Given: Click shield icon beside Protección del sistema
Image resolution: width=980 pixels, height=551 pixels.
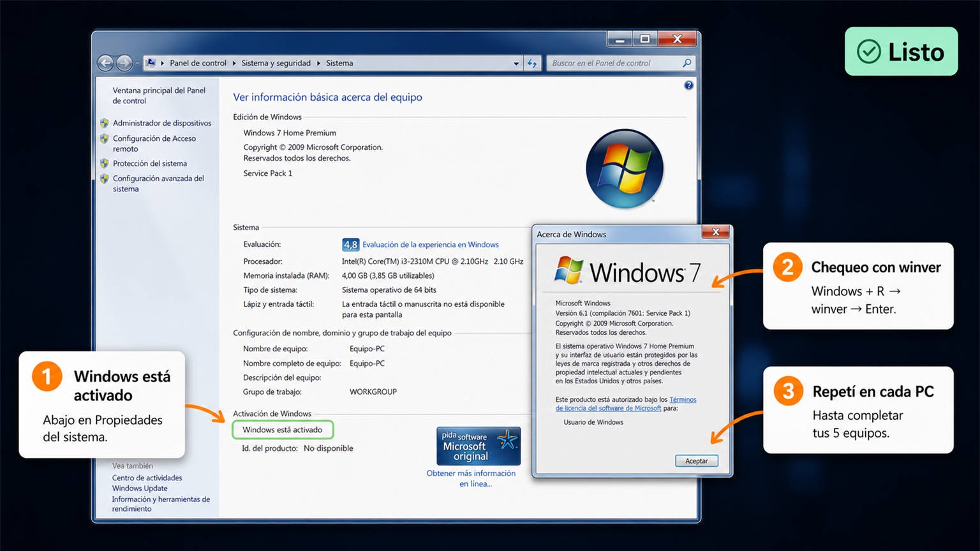Looking at the screenshot, I should pyautogui.click(x=104, y=163).
